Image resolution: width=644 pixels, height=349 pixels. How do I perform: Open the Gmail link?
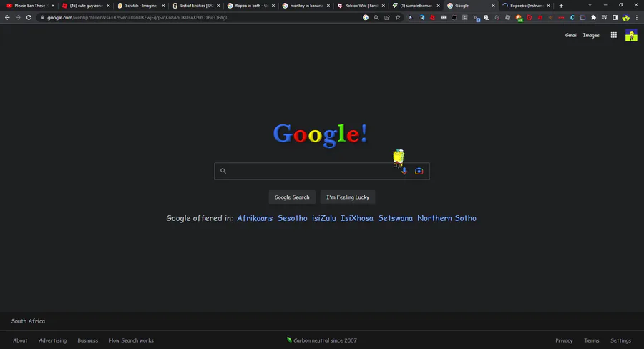click(x=571, y=35)
